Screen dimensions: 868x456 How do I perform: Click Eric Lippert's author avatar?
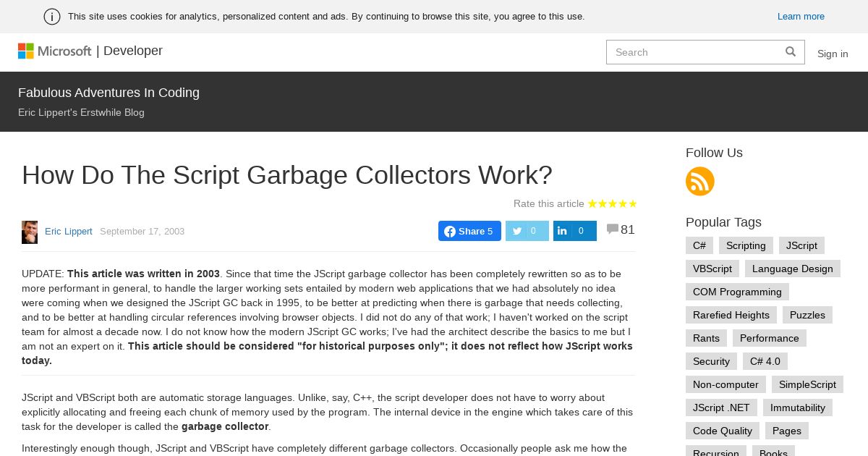30,232
